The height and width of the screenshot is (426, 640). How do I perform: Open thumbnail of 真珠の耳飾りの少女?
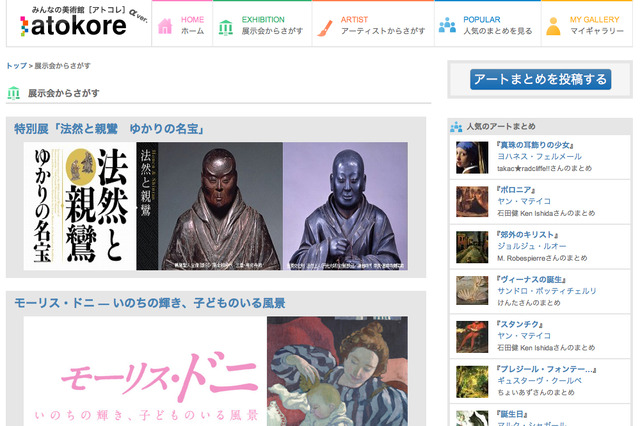pos(472,158)
